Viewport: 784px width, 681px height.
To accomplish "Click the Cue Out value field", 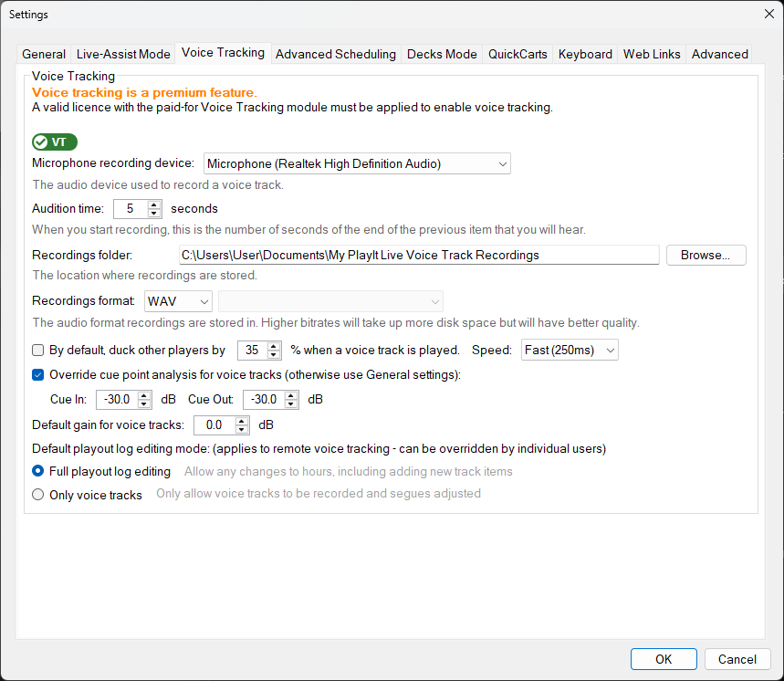I will coord(264,400).
